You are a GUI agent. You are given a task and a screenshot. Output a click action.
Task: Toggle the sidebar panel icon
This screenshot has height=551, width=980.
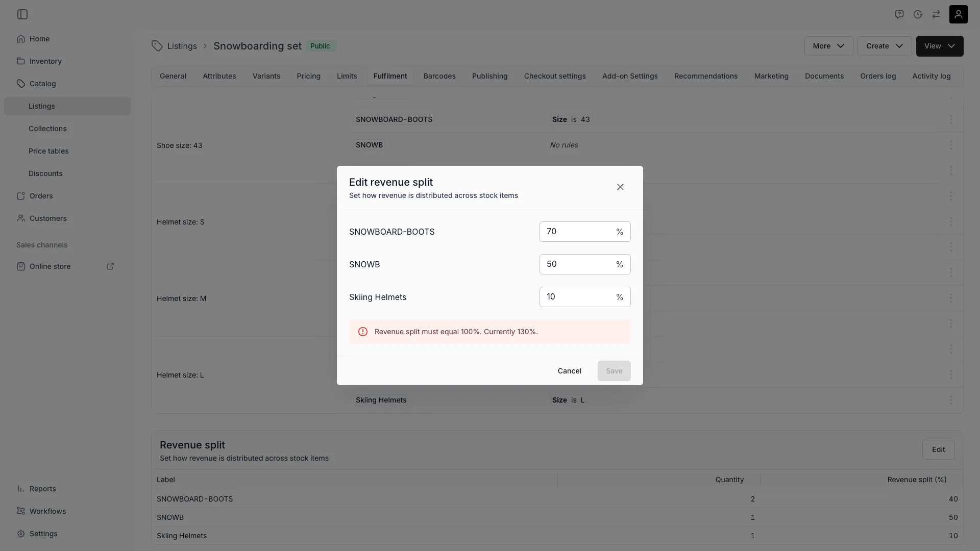[22, 14]
